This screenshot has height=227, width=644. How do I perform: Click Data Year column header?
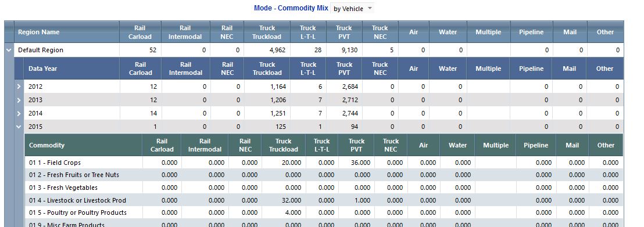[x=72, y=69]
